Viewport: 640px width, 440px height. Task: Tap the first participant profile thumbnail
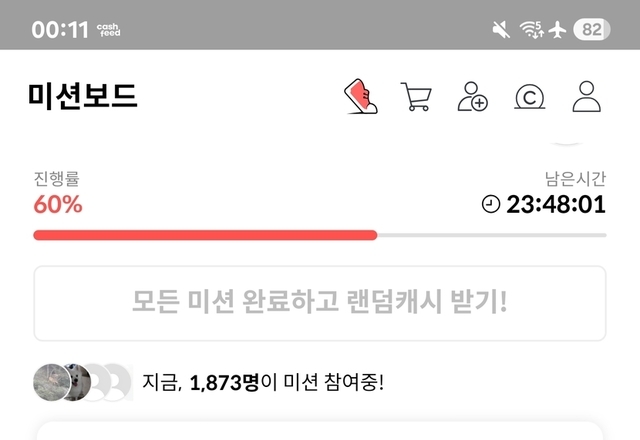(51, 382)
